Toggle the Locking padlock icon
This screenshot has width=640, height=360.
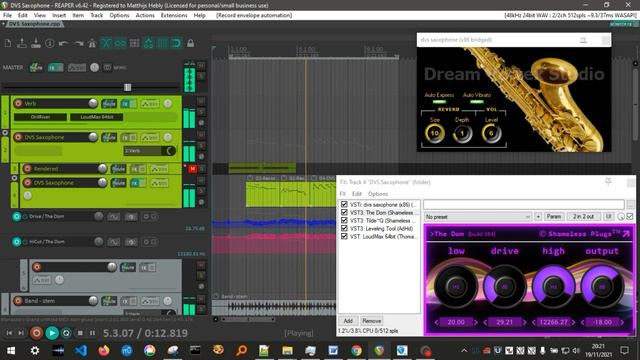pyautogui.click(x=191, y=43)
